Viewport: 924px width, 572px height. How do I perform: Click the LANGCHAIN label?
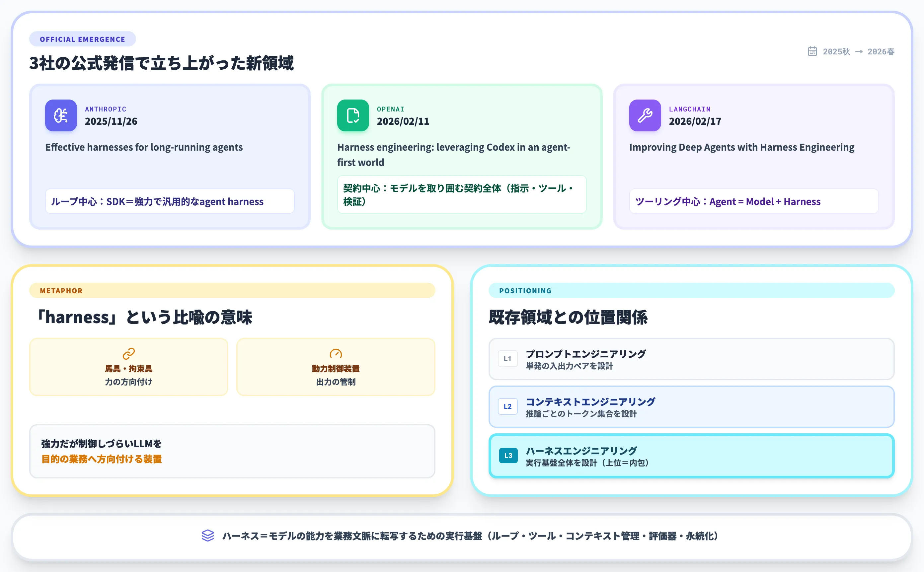click(690, 109)
